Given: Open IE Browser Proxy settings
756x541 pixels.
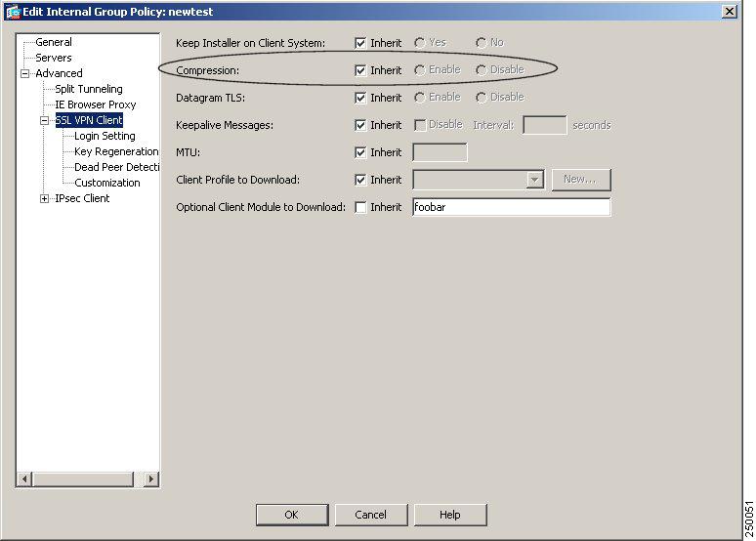Looking at the screenshot, I should coord(96,104).
